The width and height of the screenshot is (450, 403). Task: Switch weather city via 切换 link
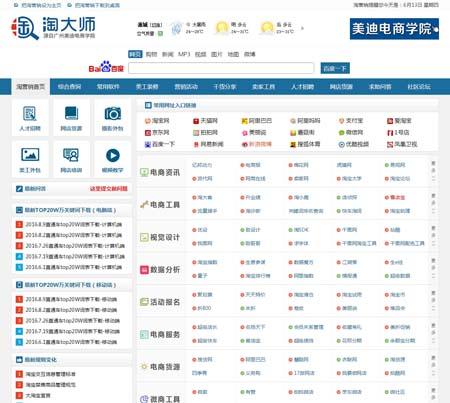[156, 25]
